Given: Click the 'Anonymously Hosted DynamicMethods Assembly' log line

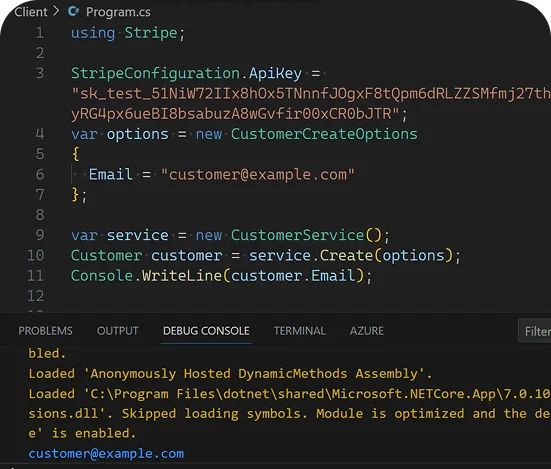Looking at the screenshot, I should pos(230,374).
